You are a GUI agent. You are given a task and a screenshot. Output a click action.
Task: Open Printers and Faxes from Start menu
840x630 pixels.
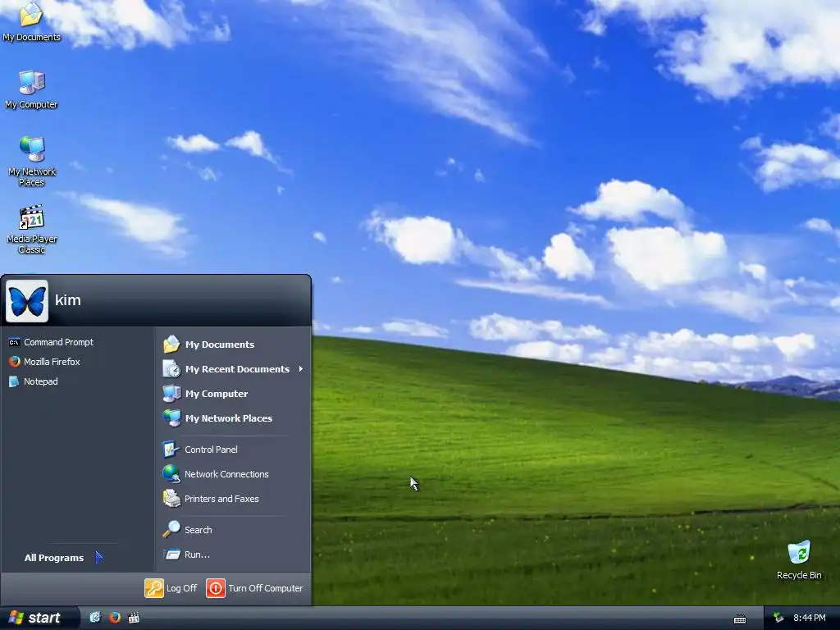tap(211, 499)
